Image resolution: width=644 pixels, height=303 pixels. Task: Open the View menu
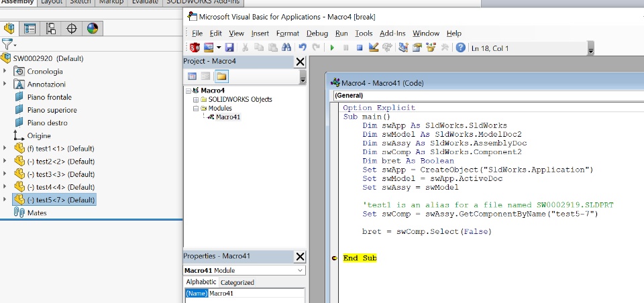point(237,34)
